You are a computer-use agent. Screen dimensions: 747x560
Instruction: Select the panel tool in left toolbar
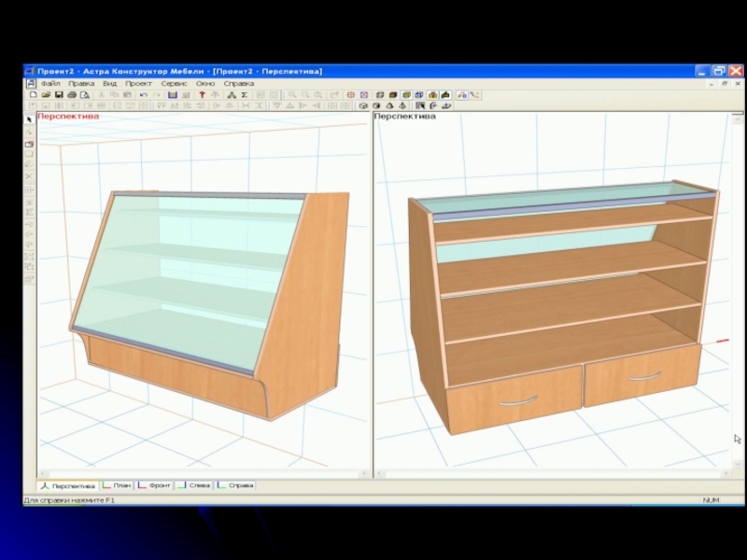click(29, 145)
